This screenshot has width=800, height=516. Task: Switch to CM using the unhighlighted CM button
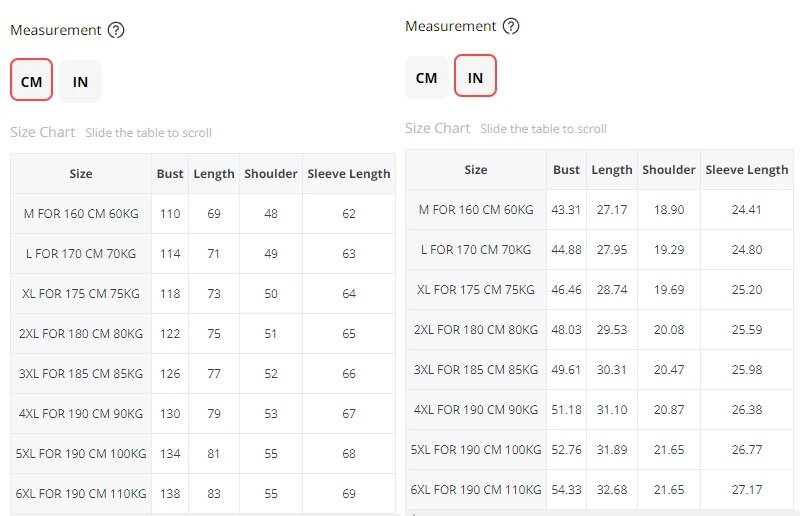(426, 77)
